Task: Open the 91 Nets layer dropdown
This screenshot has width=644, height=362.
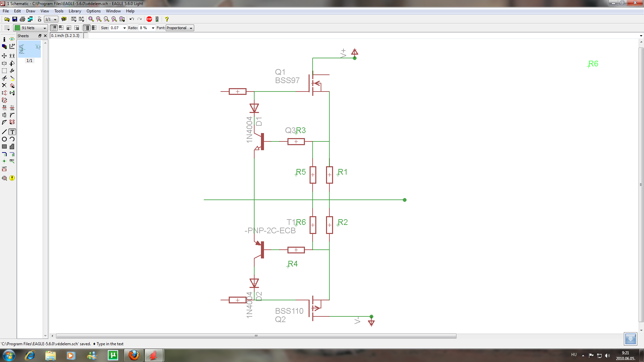Action: tap(31, 28)
